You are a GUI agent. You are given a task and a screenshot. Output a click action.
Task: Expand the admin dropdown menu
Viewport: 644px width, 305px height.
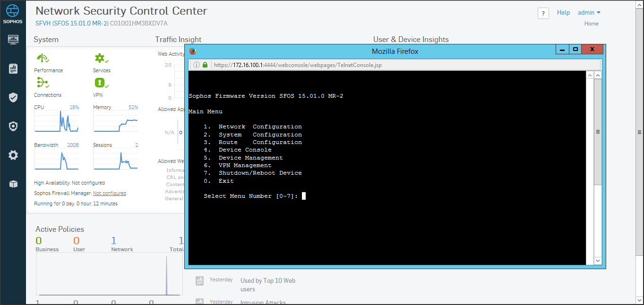[589, 13]
